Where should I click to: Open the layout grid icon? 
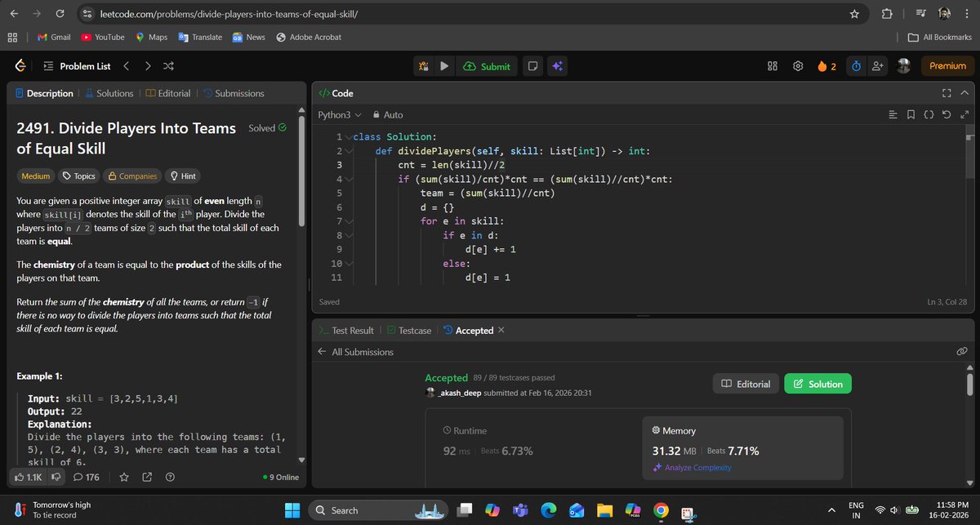(x=773, y=67)
